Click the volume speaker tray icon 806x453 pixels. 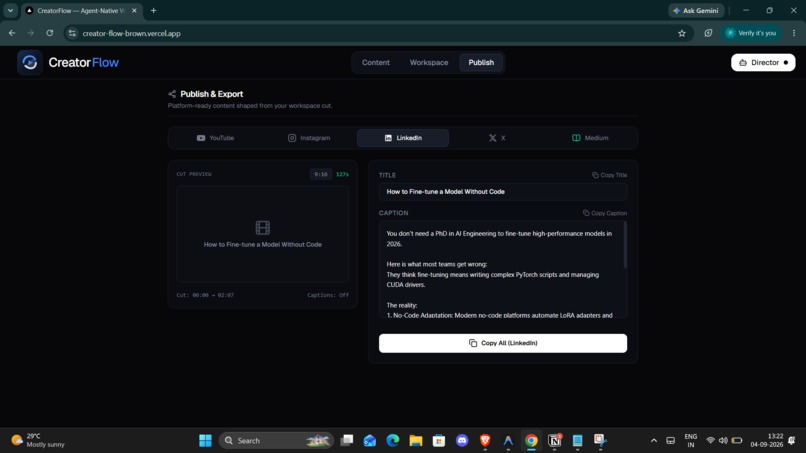tap(723, 441)
